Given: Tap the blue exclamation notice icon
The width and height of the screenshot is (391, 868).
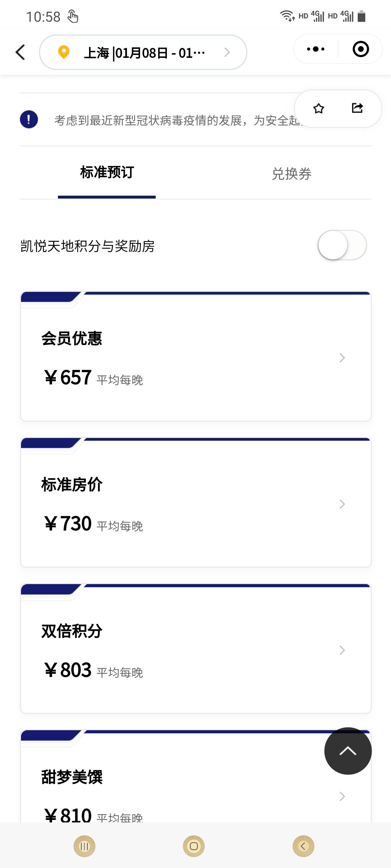Looking at the screenshot, I should (x=29, y=119).
